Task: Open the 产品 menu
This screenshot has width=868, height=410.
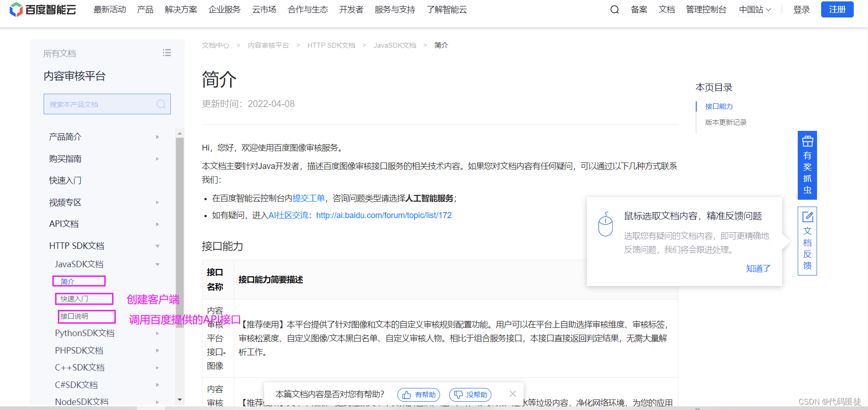Action: [x=145, y=10]
